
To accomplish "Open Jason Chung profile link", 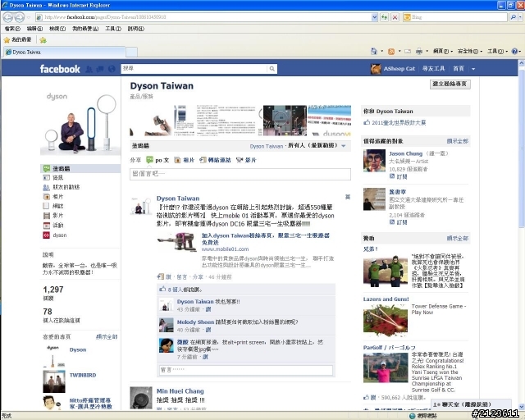I will tap(405, 153).
